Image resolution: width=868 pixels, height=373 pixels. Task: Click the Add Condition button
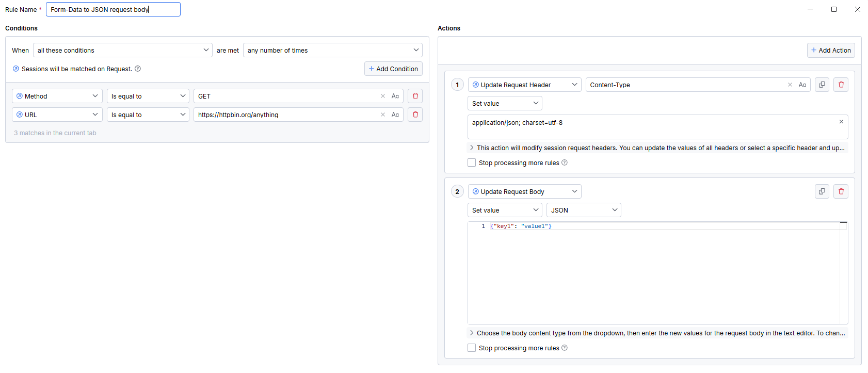tap(393, 69)
